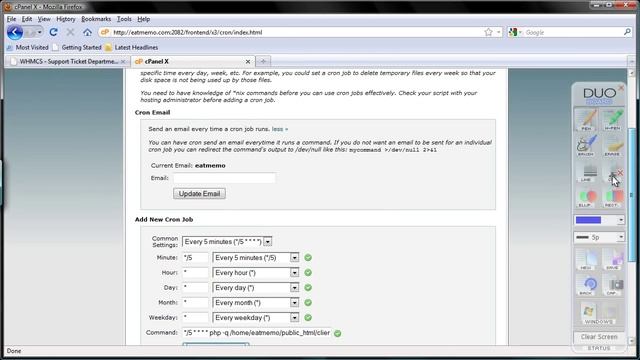Close the DUO board panel

[x=621, y=87]
